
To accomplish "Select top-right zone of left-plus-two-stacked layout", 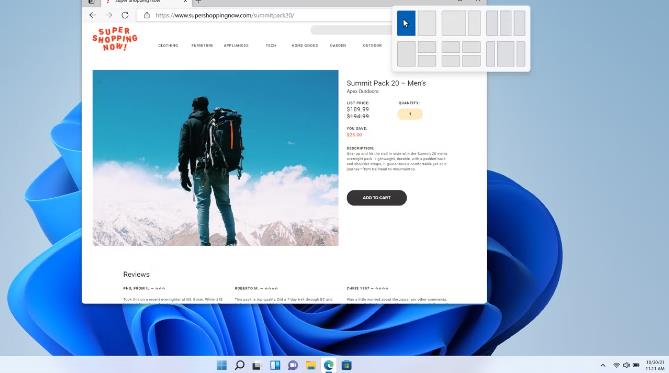I will 427,47.
